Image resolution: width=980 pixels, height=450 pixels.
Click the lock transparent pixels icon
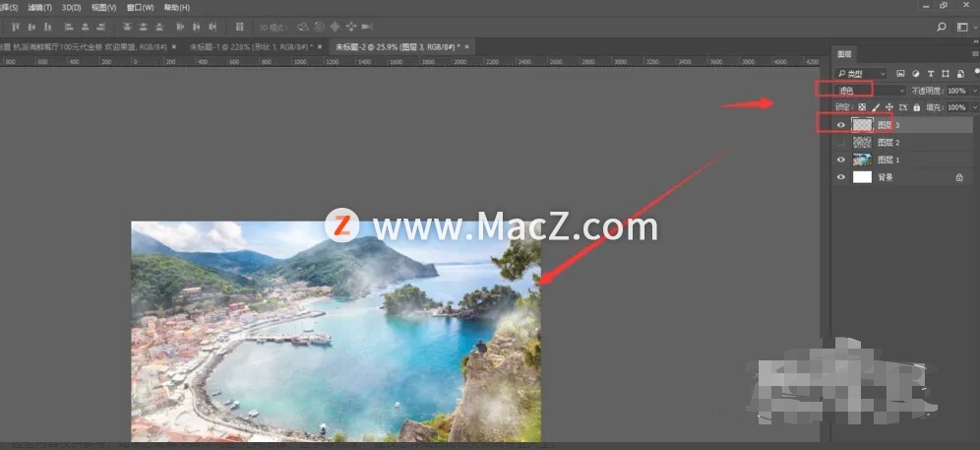(862, 107)
